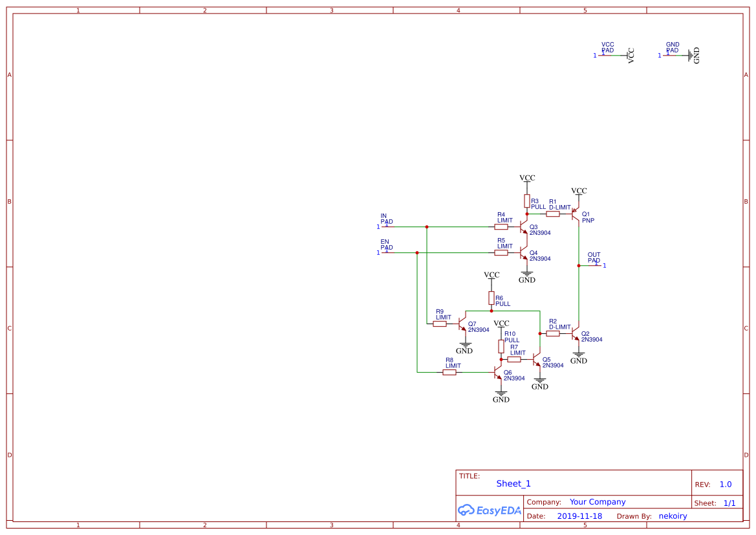This screenshot has height=535, width=756.
Task: Click the Sheet_1 title text
Action: tap(513, 483)
